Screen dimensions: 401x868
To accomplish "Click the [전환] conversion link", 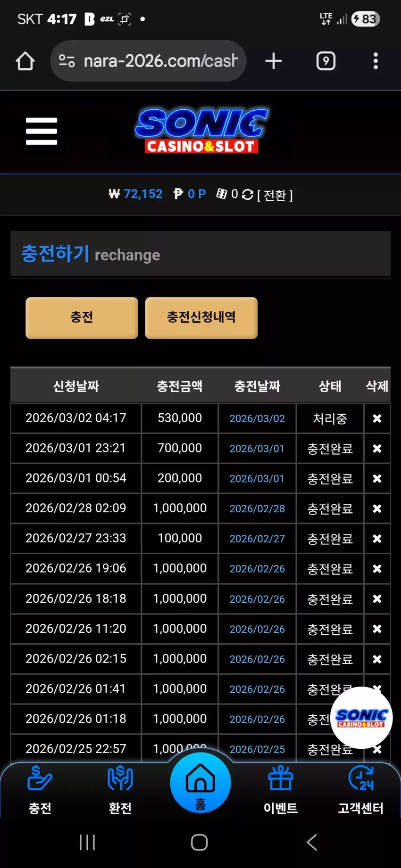I will (275, 195).
